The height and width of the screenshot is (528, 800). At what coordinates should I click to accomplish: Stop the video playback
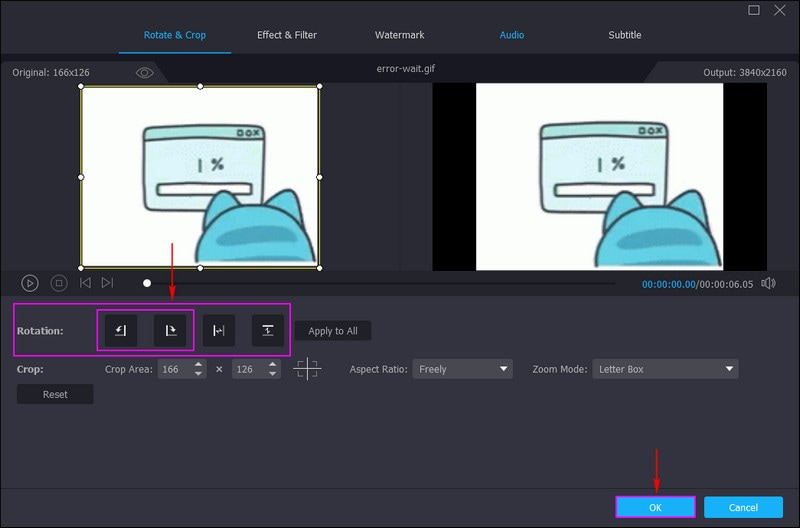(59, 283)
